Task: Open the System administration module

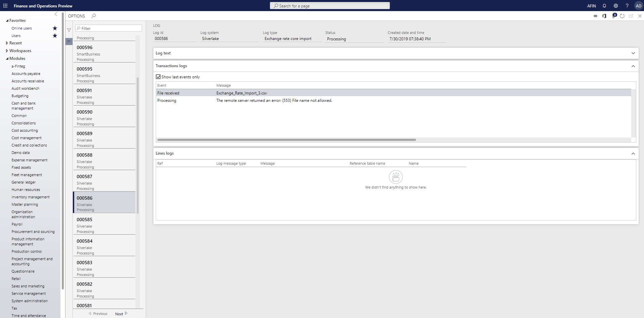Action: click(x=30, y=301)
